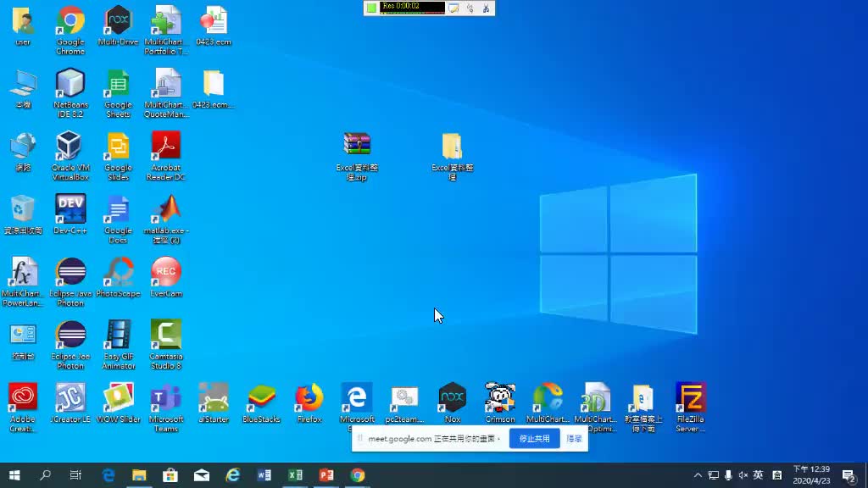
Task: Open Internet Explorer from the taskbar
Action: [232, 475]
